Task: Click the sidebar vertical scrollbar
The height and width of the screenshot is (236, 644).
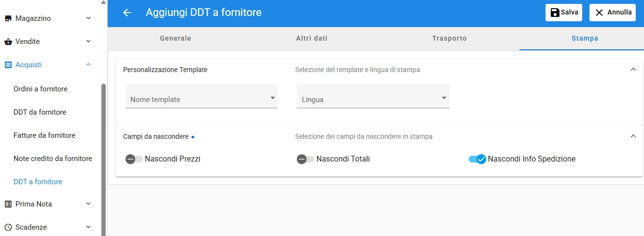Action: point(103,160)
